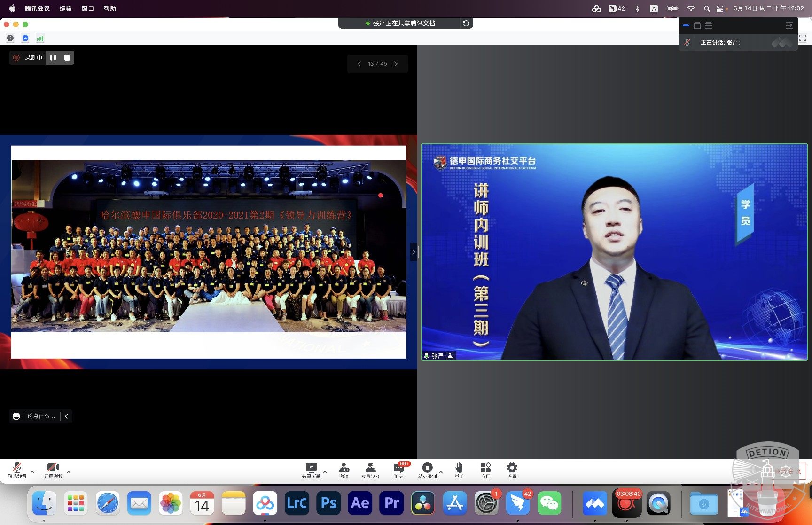The image size is (812, 525).
Task: Click the cloud icon in menu bar
Action: pyautogui.click(x=597, y=8)
